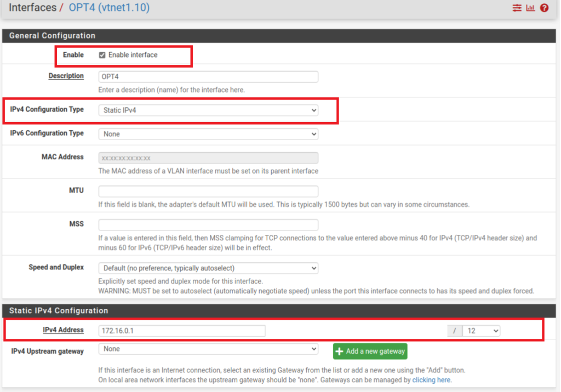Go to Interfaces breadcrumb
The image size is (561, 392).
32,8
